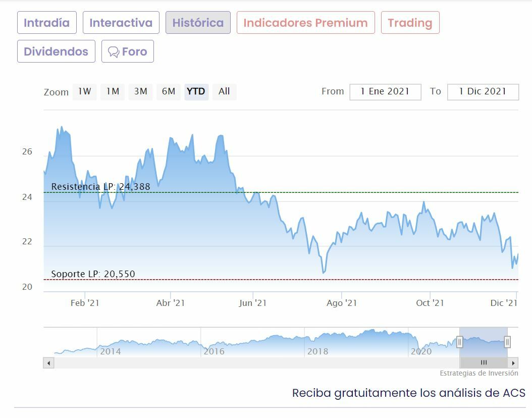The width and height of the screenshot is (532, 418).
Task: Click the Foro speech bubble icon
Action: coord(114,51)
